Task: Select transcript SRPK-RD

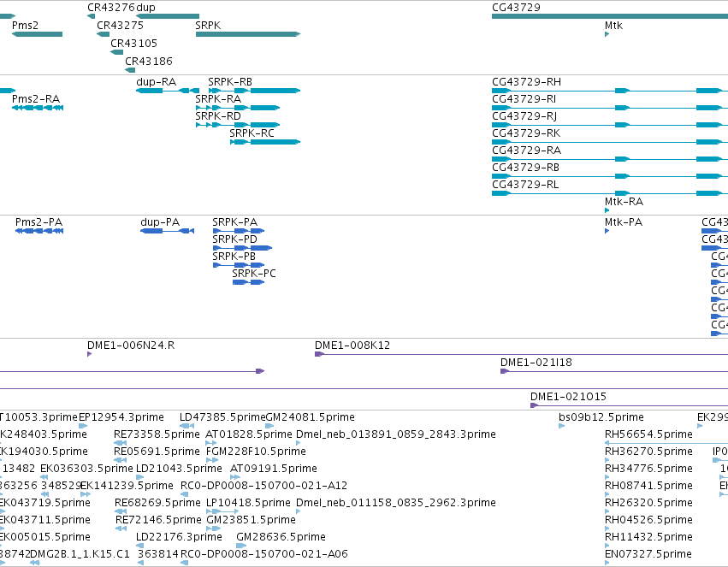Action: point(238,125)
